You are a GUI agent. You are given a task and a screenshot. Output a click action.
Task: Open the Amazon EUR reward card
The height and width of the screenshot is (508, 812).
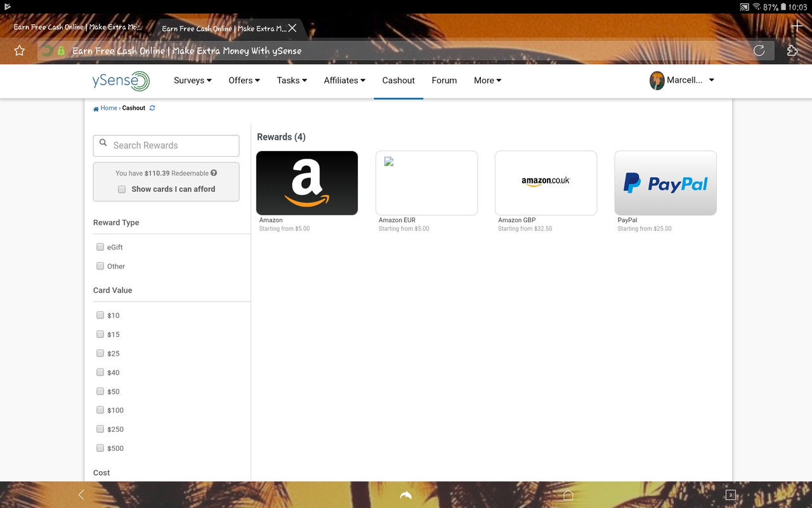(426, 183)
